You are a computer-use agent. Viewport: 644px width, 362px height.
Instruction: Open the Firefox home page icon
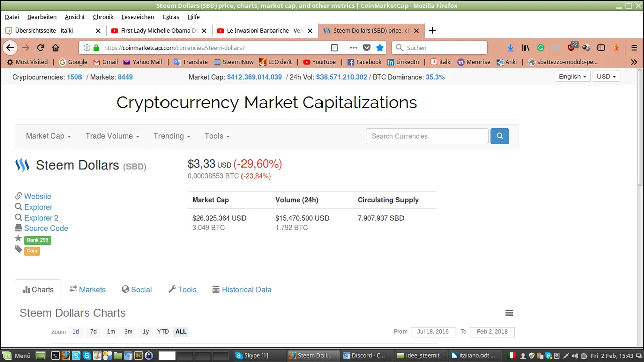pyautogui.click(x=55, y=48)
